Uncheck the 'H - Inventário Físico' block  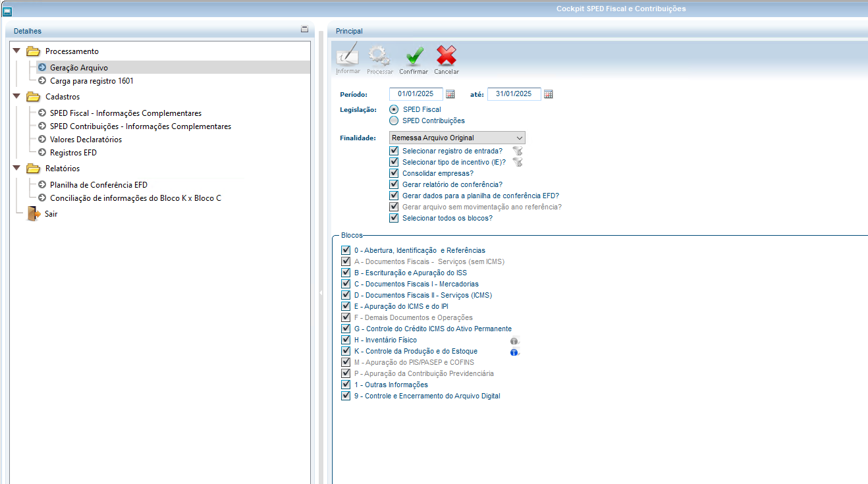coord(346,340)
